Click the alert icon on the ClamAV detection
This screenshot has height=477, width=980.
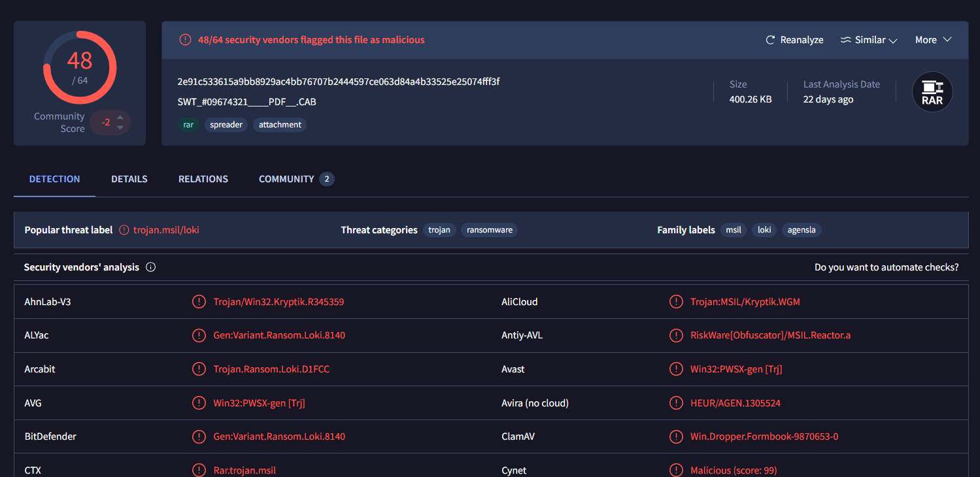pos(676,436)
